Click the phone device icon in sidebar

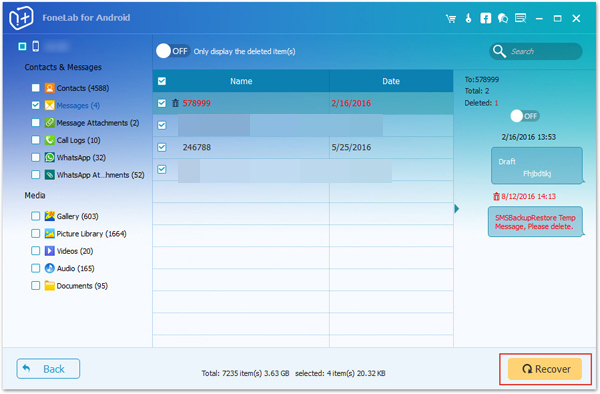pyautogui.click(x=36, y=46)
